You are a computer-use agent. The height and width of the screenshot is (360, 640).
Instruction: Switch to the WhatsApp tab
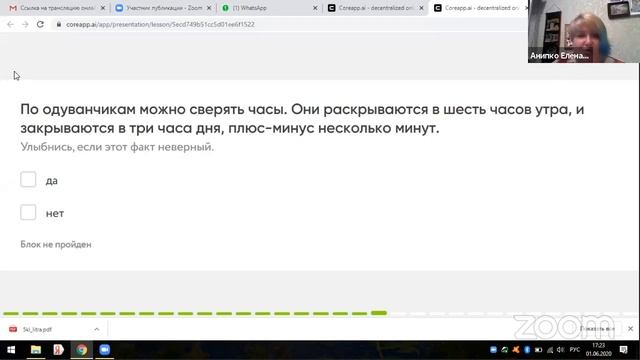tap(266, 8)
